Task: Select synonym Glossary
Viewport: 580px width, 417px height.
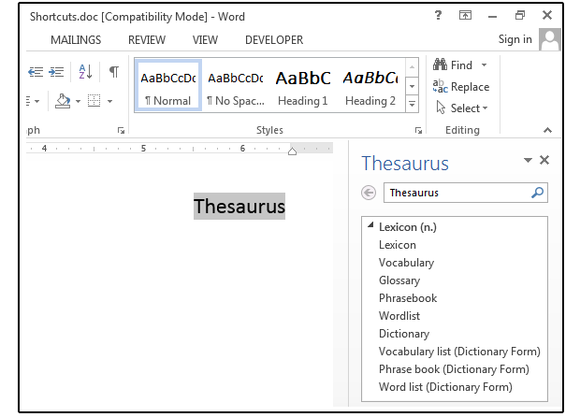Action: point(399,280)
